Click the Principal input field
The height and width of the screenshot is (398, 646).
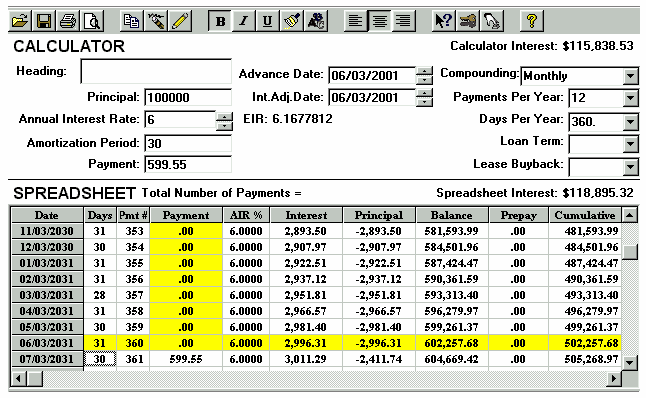click(188, 97)
